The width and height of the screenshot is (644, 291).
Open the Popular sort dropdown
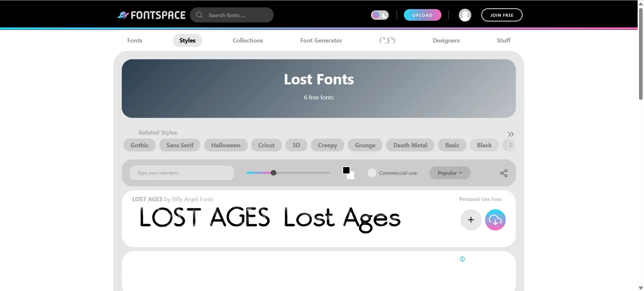450,173
